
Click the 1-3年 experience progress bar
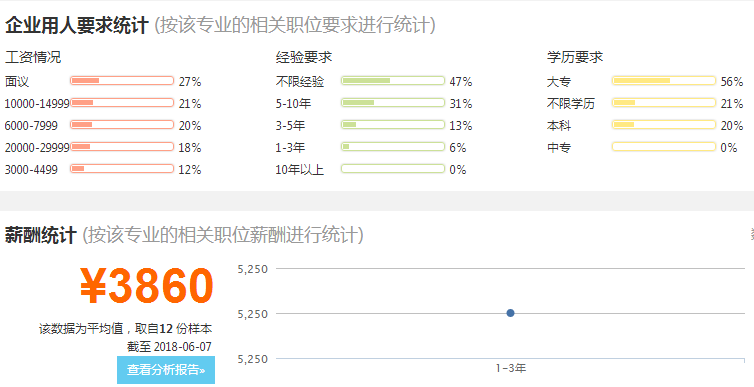pos(393,147)
